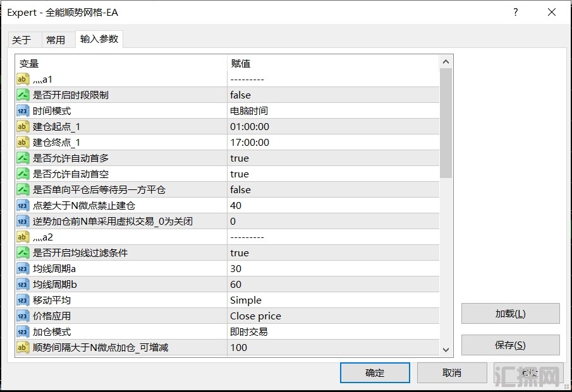Switch to the 关于 tab

coord(21,40)
